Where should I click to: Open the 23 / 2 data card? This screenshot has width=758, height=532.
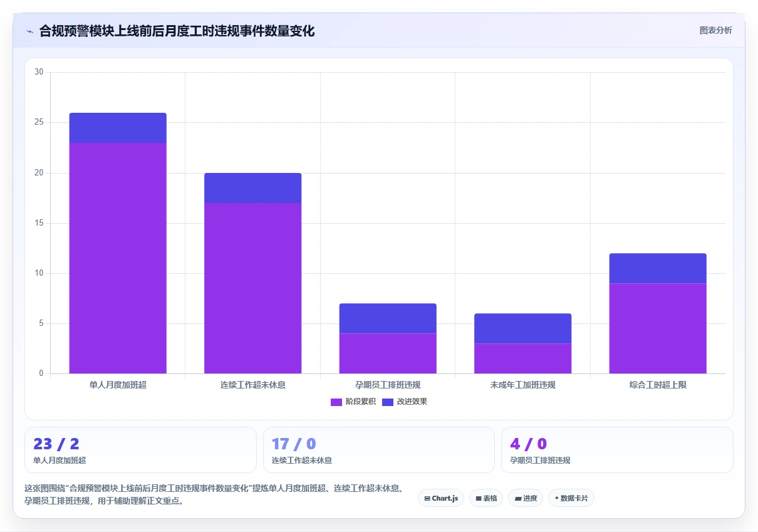tap(140, 450)
